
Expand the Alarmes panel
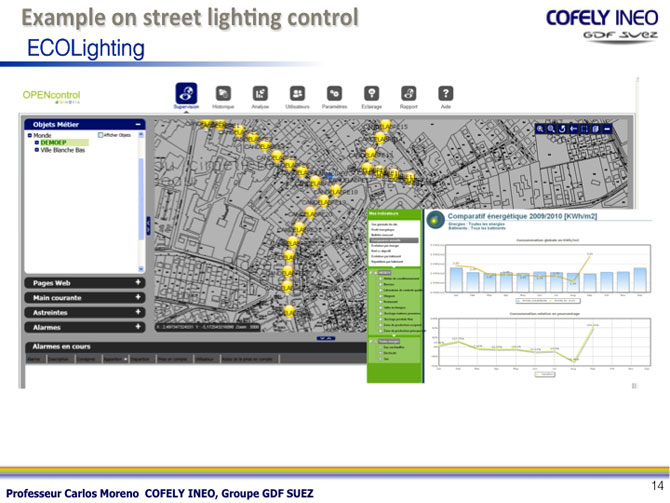pyautogui.click(x=138, y=327)
